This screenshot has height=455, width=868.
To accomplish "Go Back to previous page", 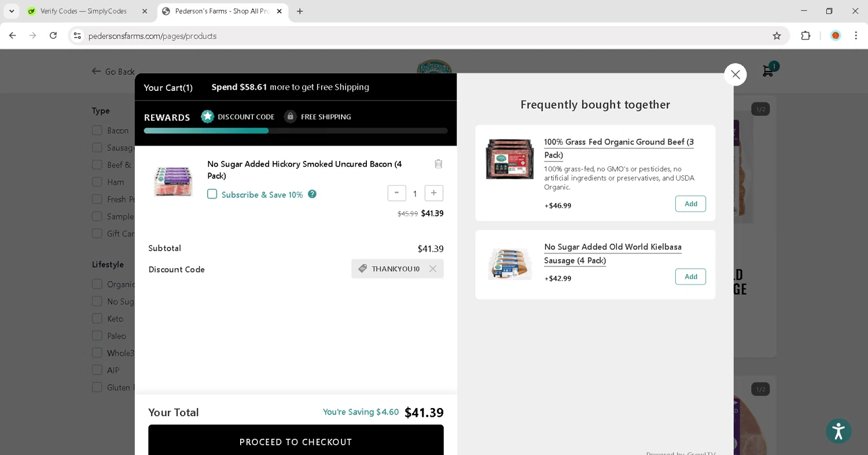I will point(113,72).
